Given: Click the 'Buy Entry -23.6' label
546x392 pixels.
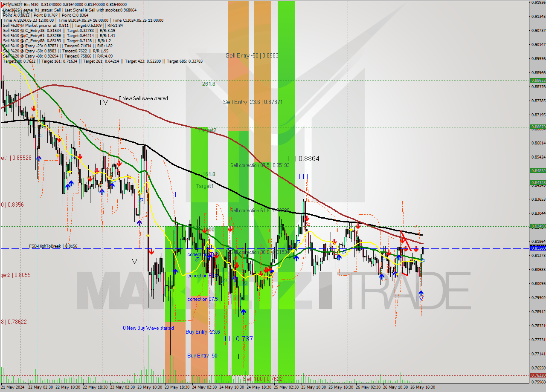Looking at the screenshot, I should click(x=203, y=331).
